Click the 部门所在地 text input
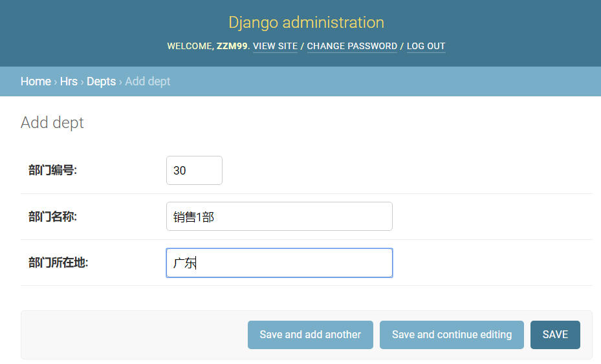Viewport: 601px width, 364px height. [279, 263]
